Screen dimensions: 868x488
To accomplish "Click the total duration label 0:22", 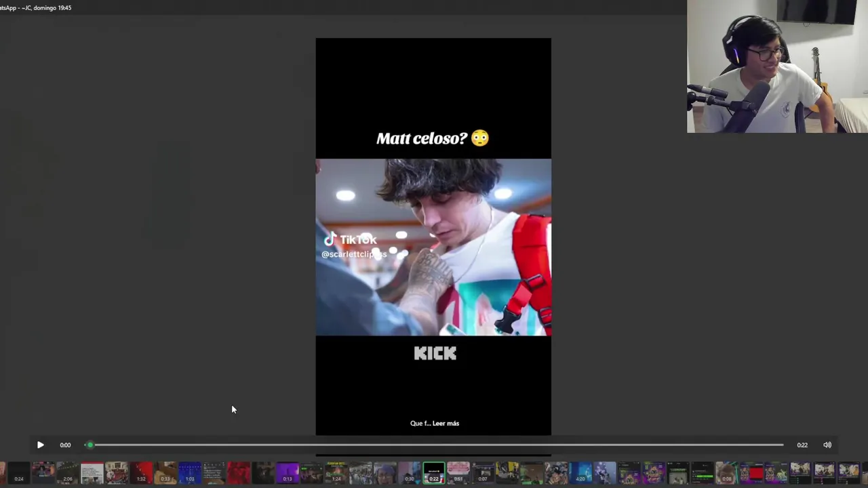I will (802, 445).
